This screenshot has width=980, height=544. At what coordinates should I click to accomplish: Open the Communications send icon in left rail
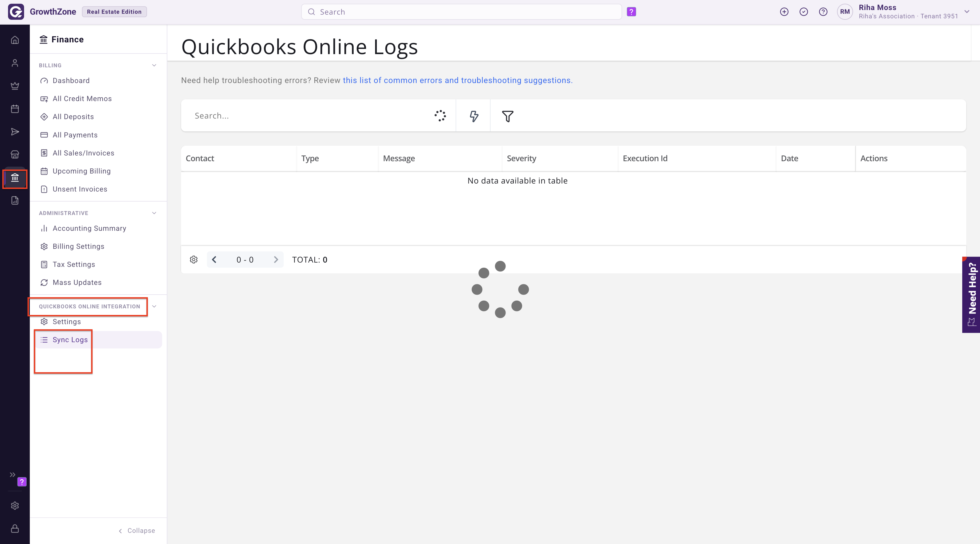tap(15, 131)
